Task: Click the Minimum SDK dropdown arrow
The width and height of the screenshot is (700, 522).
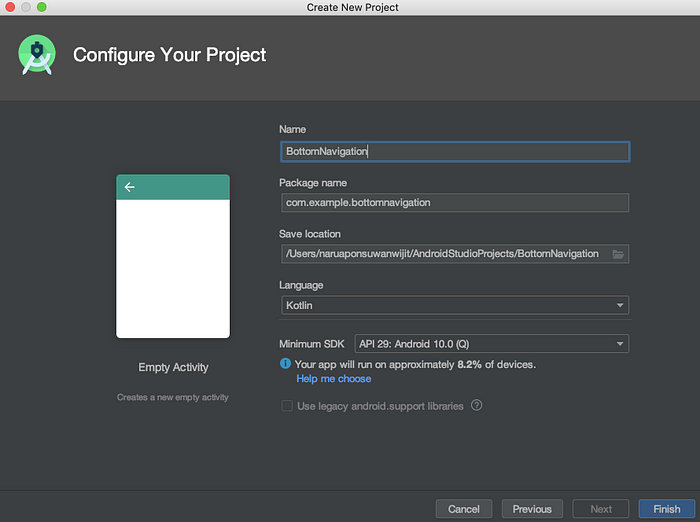Action: pyautogui.click(x=620, y=344)
